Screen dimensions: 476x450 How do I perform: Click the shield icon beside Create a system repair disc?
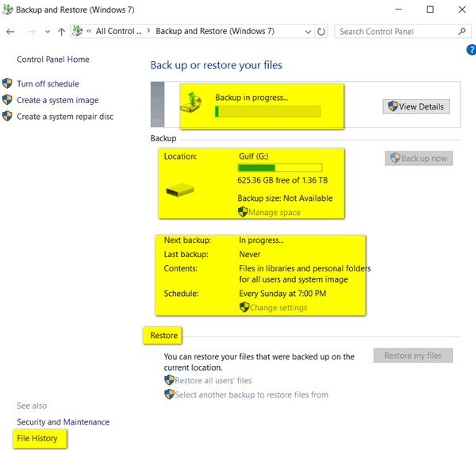[7, 116]
